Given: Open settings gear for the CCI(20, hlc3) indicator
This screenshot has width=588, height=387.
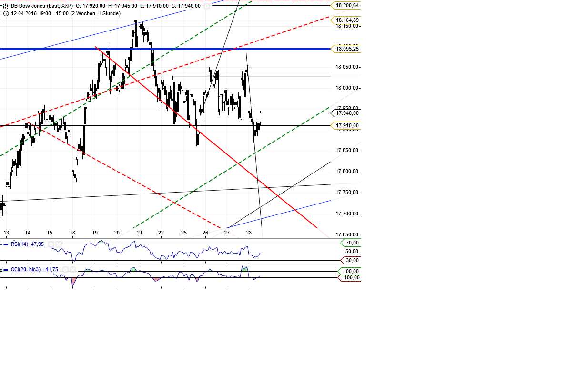Looking at the screenshot, I should coord(65,269).
